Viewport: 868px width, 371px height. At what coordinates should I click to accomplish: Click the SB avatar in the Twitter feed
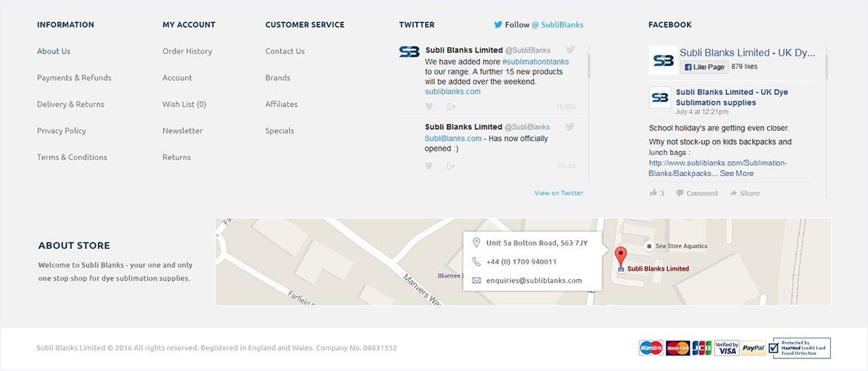pyautogui.click(x=409, y=51)
